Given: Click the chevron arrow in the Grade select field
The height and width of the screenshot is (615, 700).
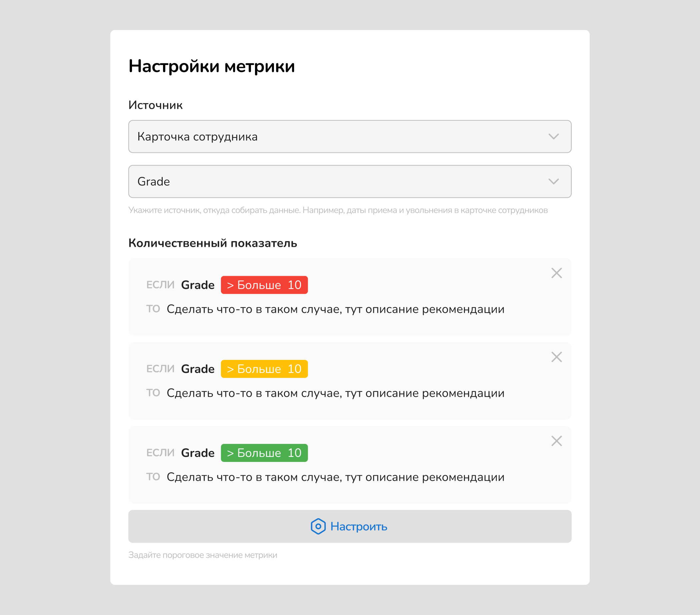Looking at the screenshot, I should click(553, 181).
